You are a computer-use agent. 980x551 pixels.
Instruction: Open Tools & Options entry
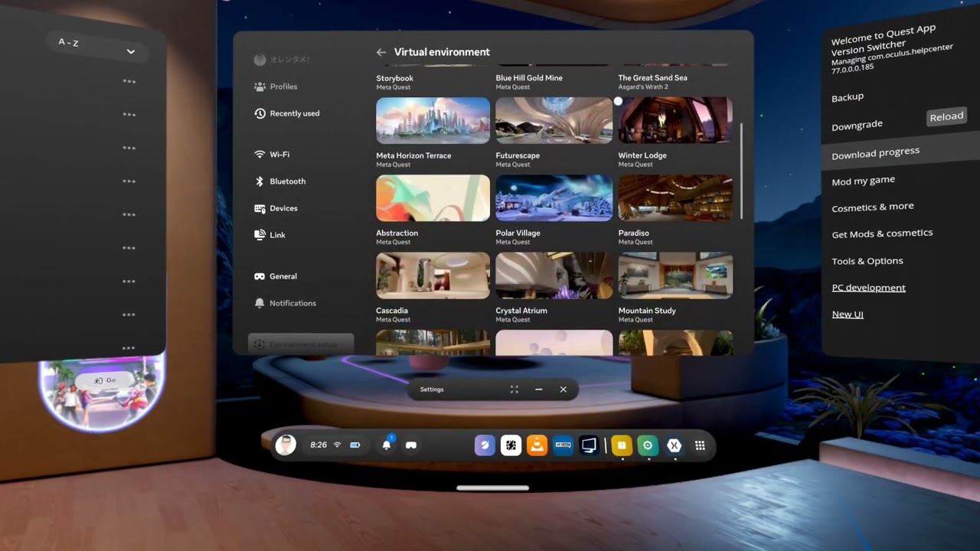click(x=867, y=261)
